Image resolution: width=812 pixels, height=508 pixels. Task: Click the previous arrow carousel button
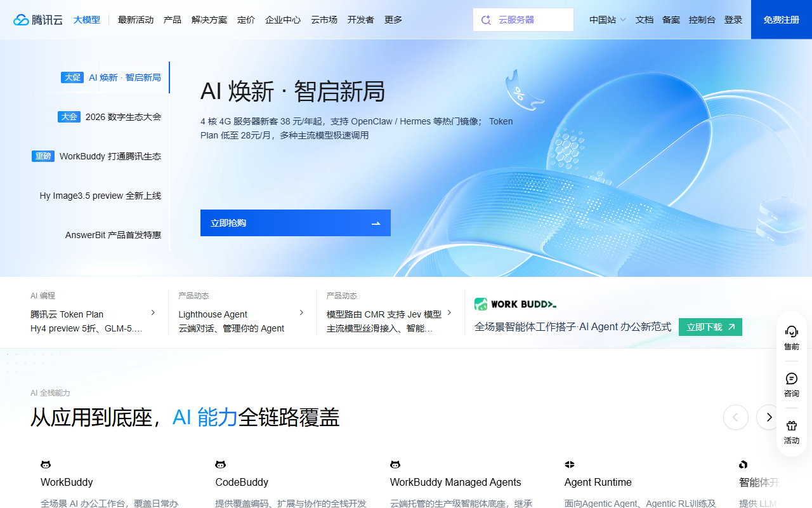click(736, 417)
